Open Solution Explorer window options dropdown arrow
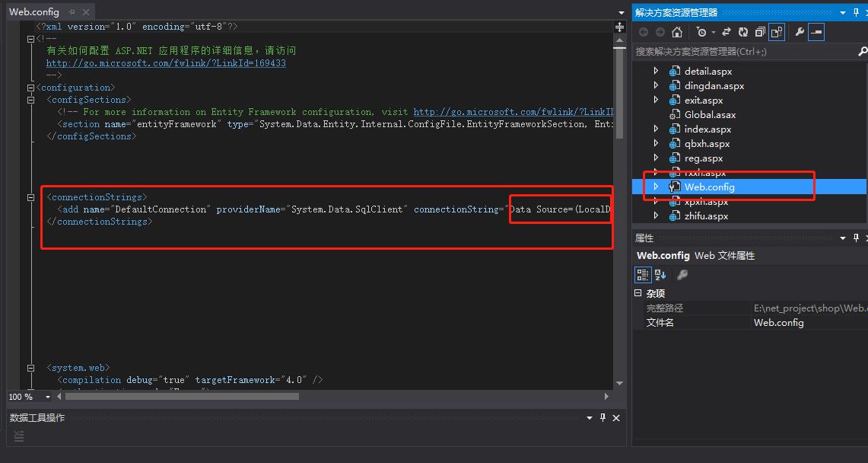 (843, 13)
